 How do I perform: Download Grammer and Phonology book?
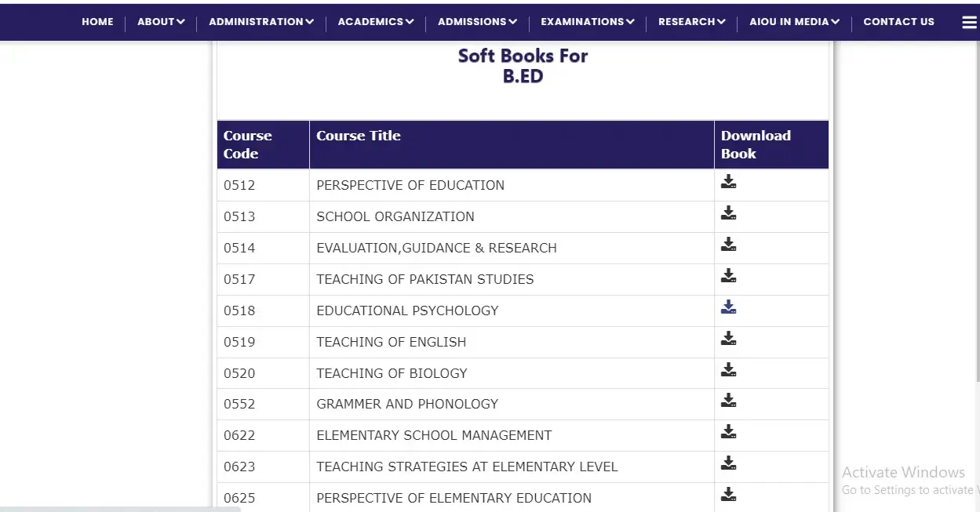(729, 401)
